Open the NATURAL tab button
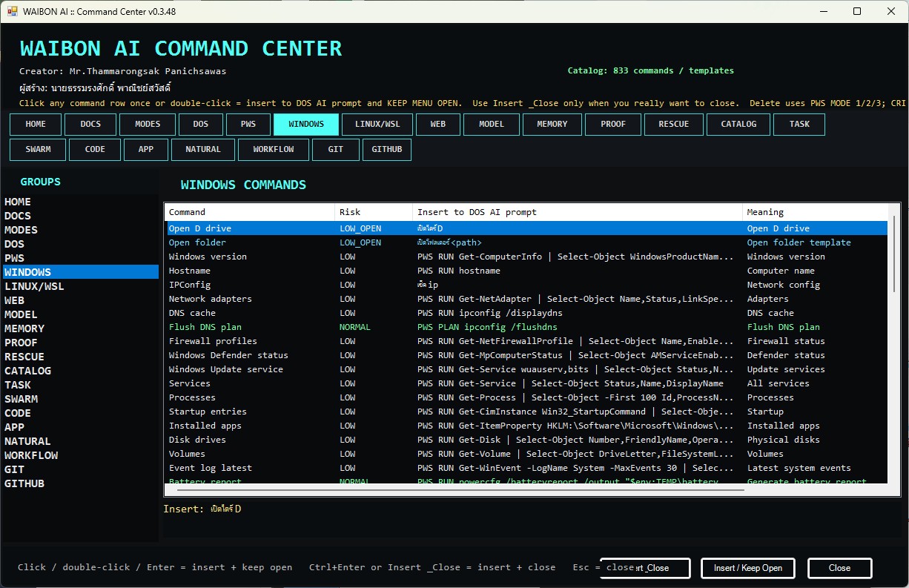 (x=203, y=150)
